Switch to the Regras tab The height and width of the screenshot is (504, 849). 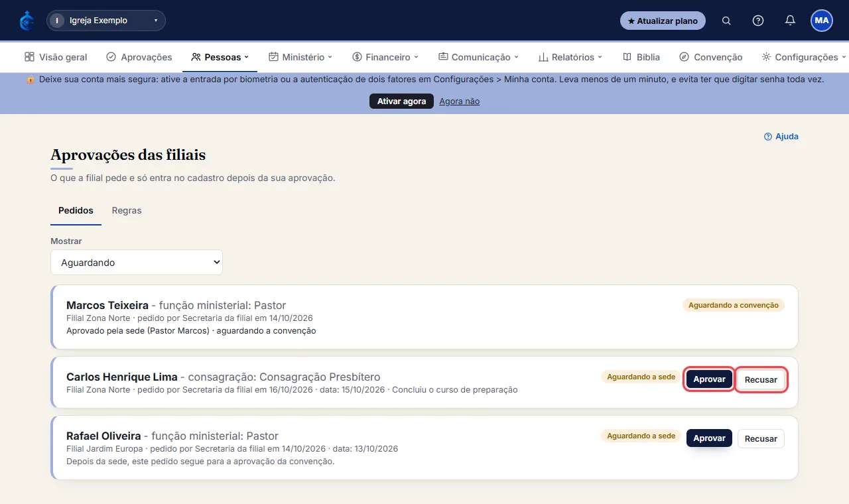pyautogui.click(x=127, y=210)
